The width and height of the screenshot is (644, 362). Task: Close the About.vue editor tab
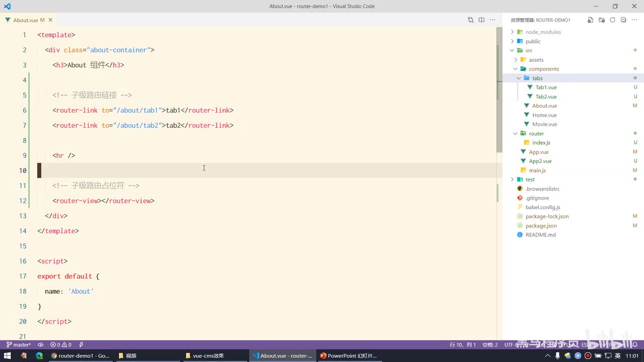tap(51, 20)
